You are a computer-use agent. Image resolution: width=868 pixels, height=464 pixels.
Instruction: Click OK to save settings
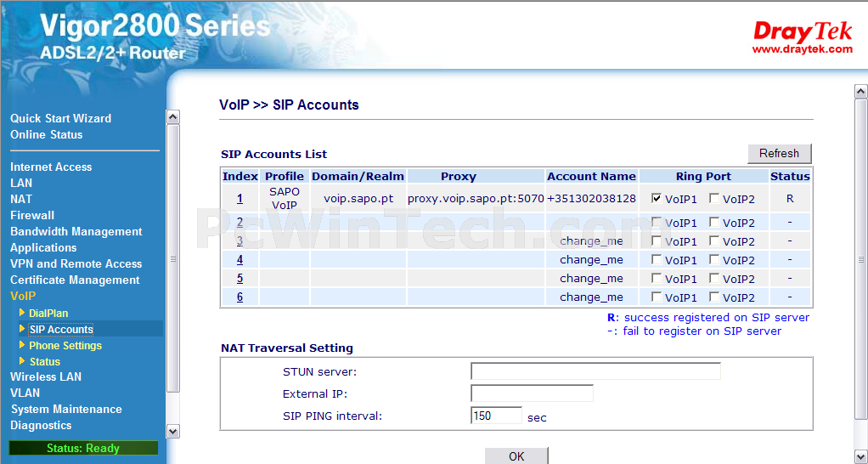516,456
